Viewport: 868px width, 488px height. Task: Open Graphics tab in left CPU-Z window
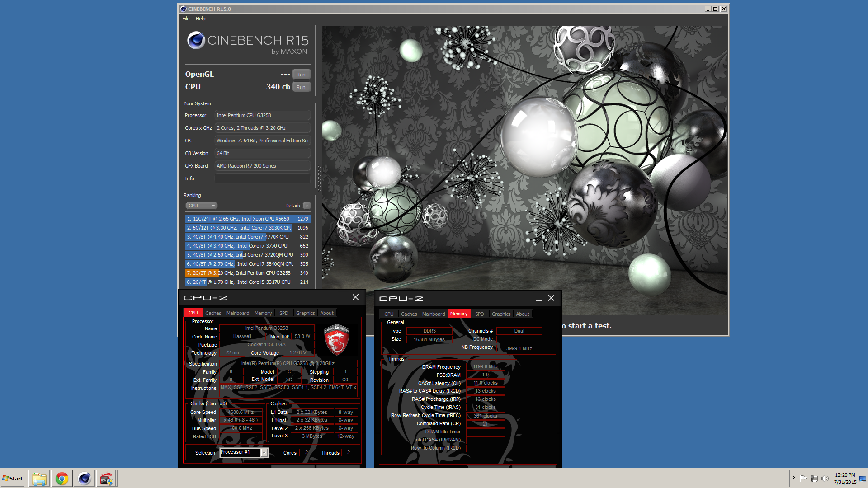(x=306, y=313)
